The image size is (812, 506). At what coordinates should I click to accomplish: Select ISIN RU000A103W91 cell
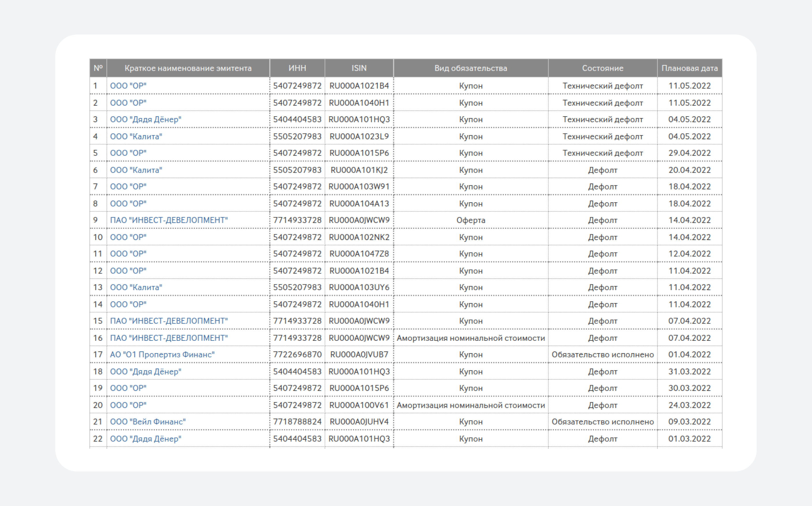click(x=359, y=187)
